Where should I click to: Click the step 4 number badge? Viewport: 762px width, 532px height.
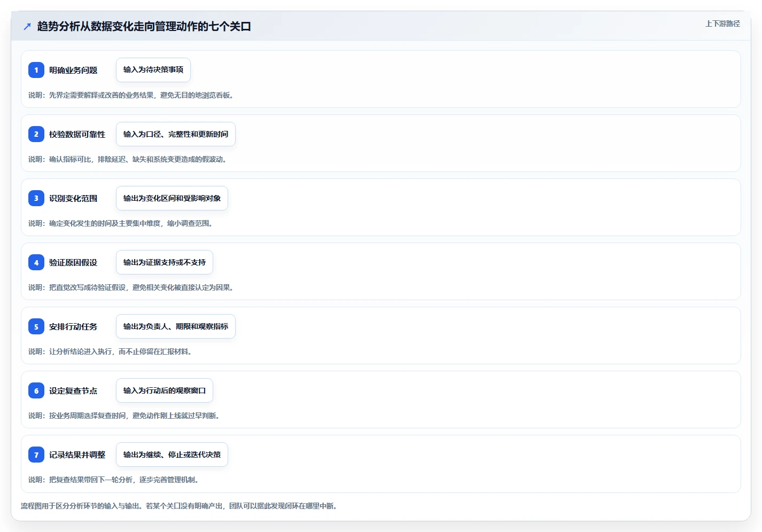(x=36, y=262)
